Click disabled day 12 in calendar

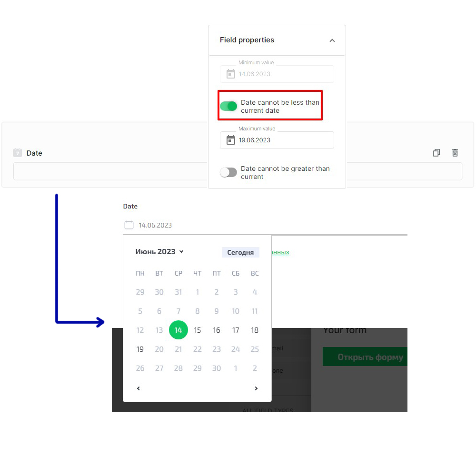[x=140, y=330]
